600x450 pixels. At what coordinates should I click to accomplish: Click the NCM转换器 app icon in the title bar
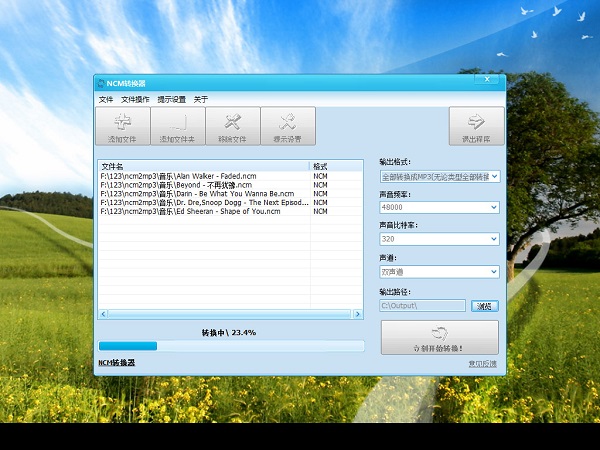point(101,83)
